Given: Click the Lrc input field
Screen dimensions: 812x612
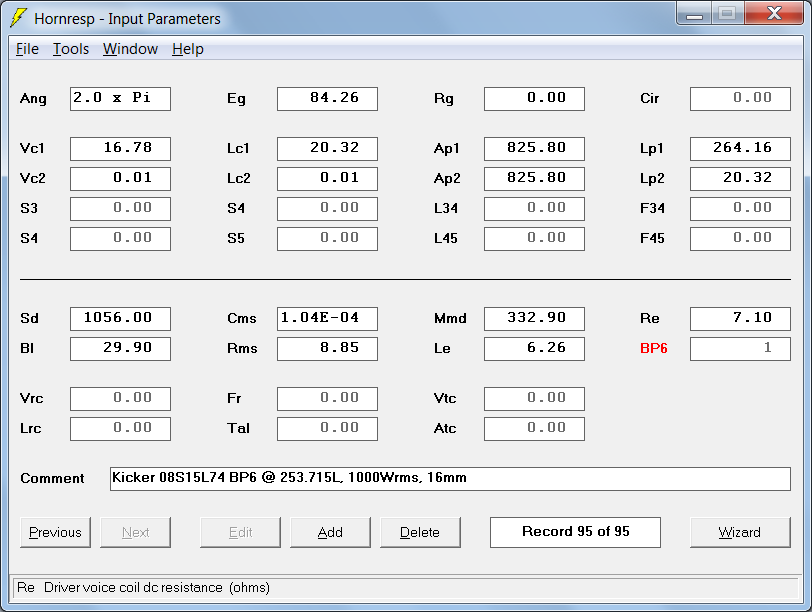Looking at the screenshot, I should pyautogui.click(x=120, y=429).
